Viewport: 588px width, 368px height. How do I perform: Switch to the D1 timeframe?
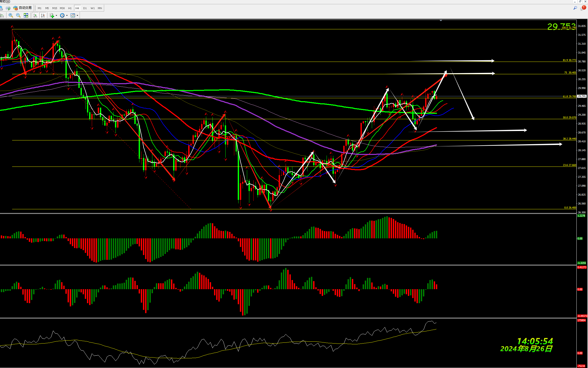pyautogui.click(x=85, y=8)
